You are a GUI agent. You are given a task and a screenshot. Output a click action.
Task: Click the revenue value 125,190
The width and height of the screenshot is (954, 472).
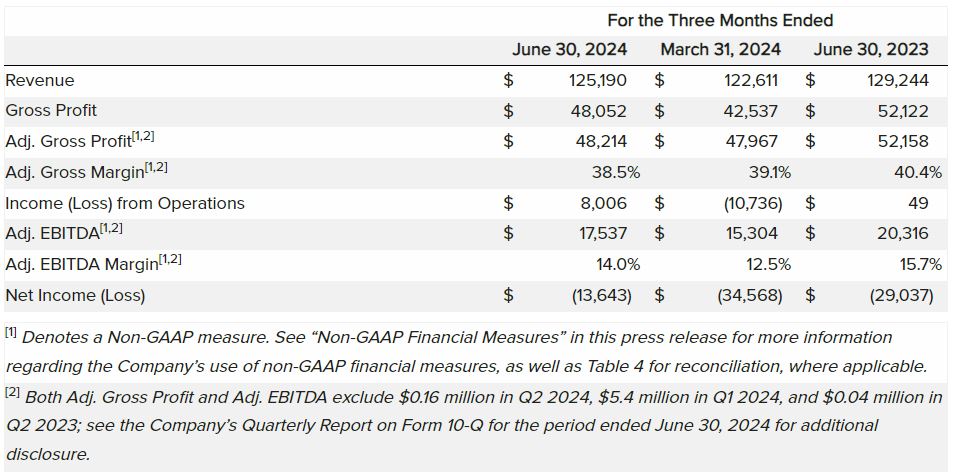(599, 80)
